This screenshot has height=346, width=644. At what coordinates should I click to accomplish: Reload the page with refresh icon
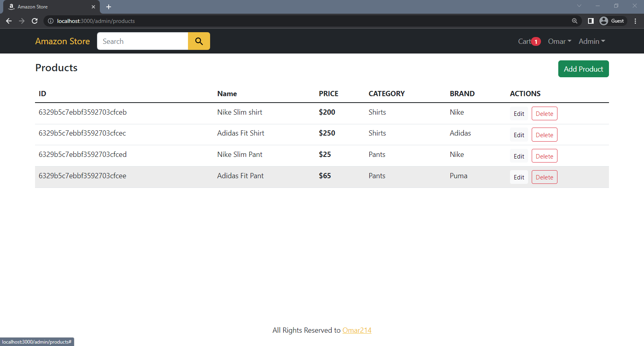35,21
